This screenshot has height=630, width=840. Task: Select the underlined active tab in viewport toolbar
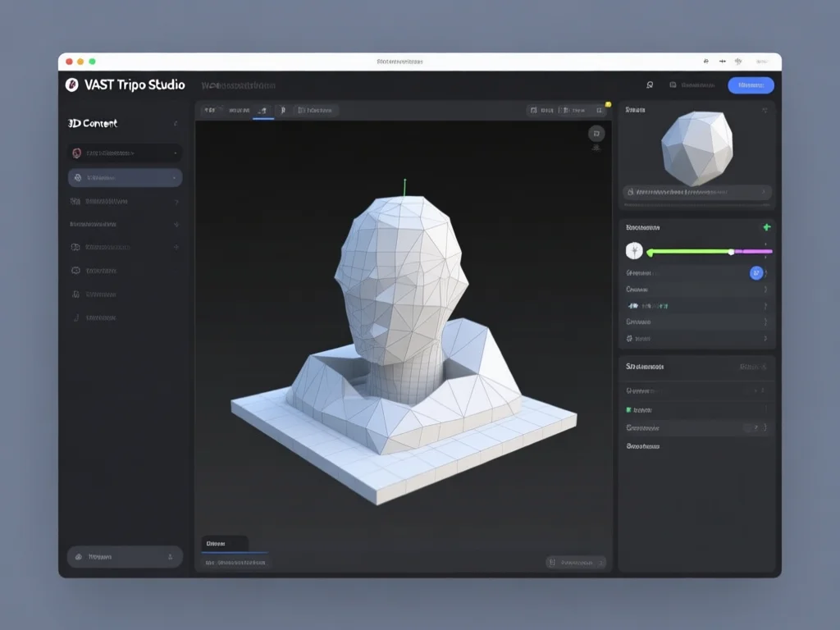point(263,110)
